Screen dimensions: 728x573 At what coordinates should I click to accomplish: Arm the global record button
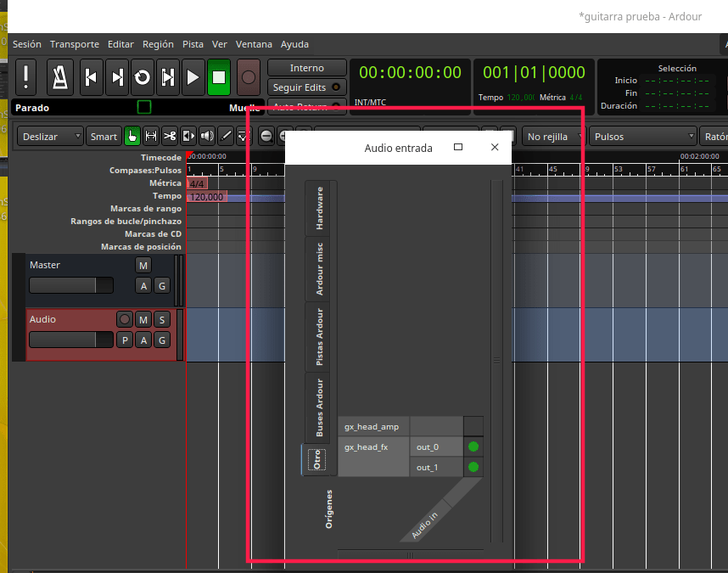(248, 78)
